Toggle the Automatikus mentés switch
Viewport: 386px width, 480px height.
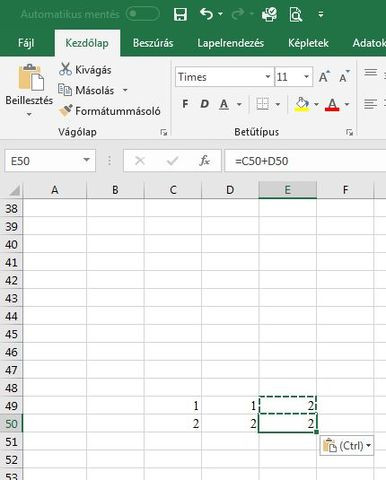pyautogui.click(x=143, y=14)
